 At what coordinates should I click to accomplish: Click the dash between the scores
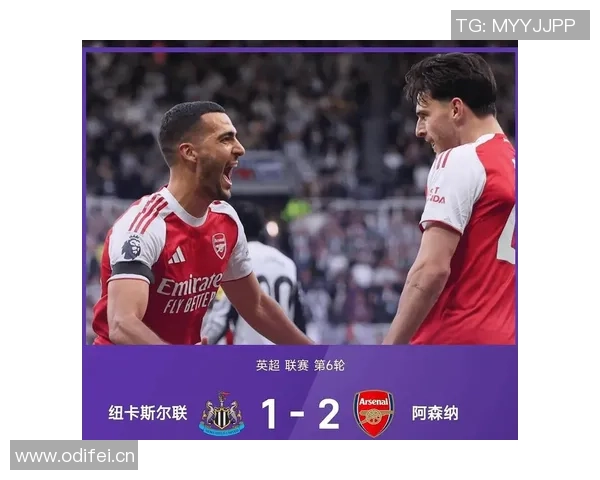(297, 414)
